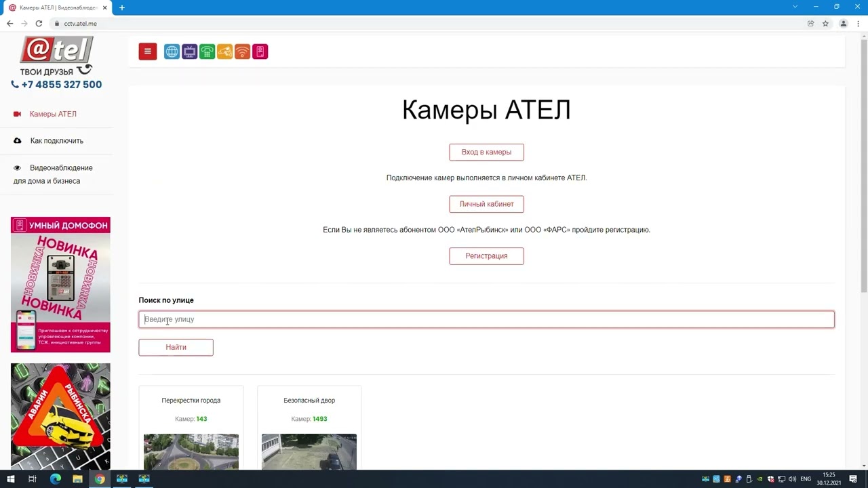Click the green telephone icon
868x488 pixels.
[207, 52]
